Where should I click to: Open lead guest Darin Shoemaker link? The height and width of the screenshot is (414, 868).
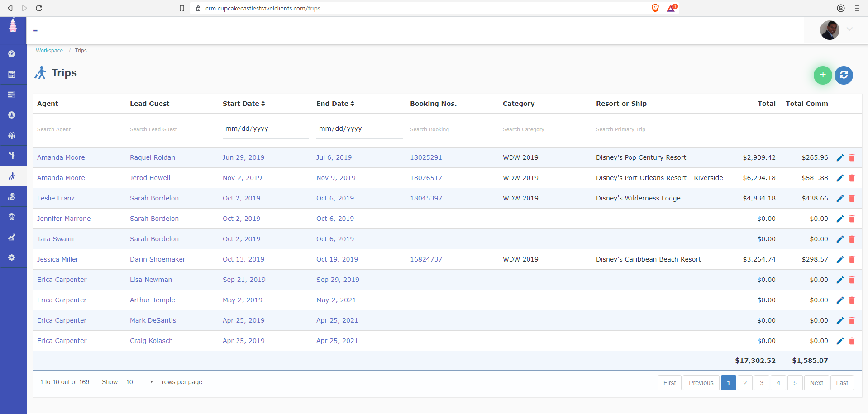[157, 259]
